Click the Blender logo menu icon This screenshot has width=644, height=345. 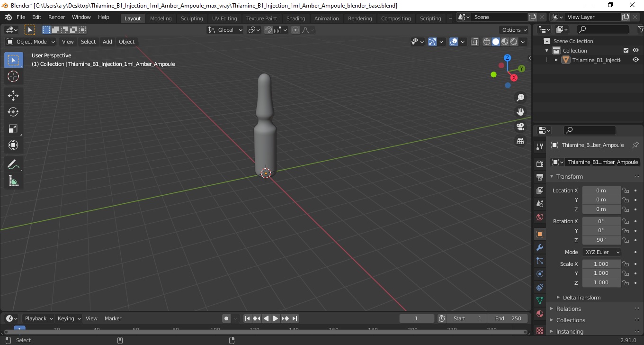coord(8,17)
